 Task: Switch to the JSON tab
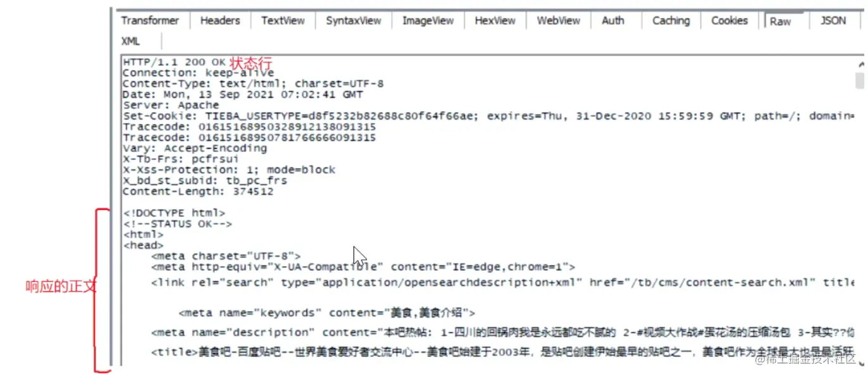[833, 21]
